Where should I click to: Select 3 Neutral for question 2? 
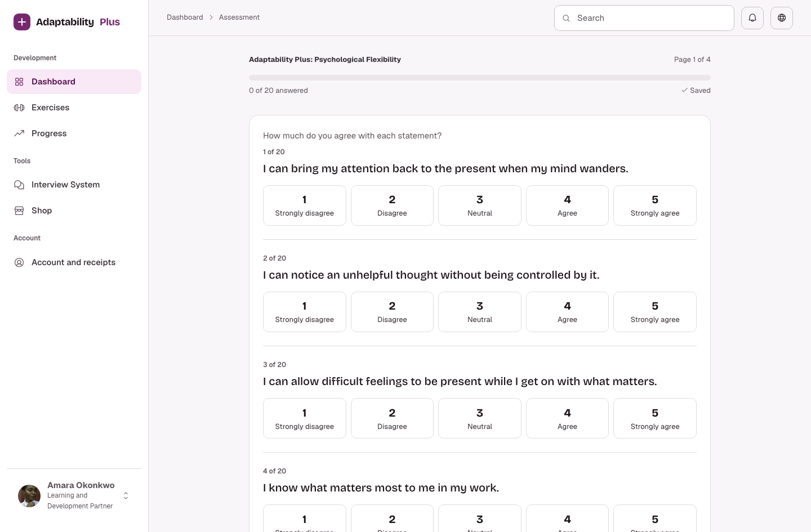pos(480,312)
